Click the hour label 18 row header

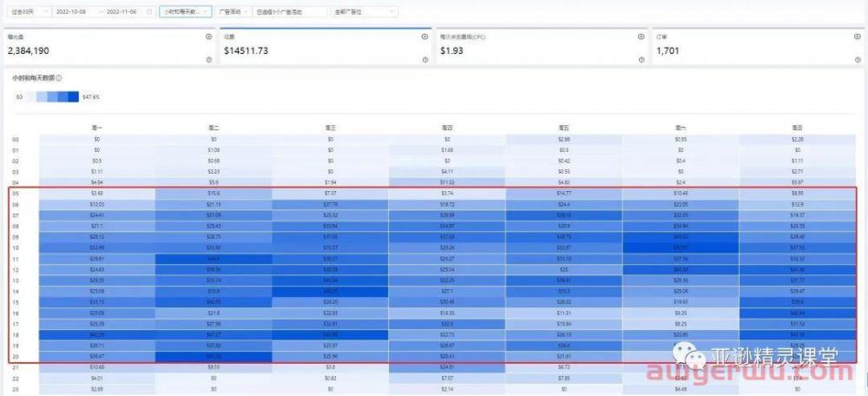coord(16,335)
